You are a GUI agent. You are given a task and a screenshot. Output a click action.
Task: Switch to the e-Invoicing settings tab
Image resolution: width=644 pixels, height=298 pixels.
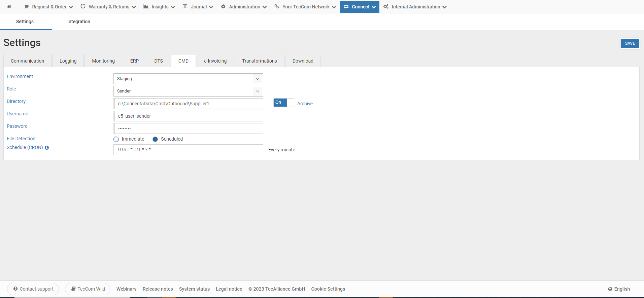pos(215,61)
